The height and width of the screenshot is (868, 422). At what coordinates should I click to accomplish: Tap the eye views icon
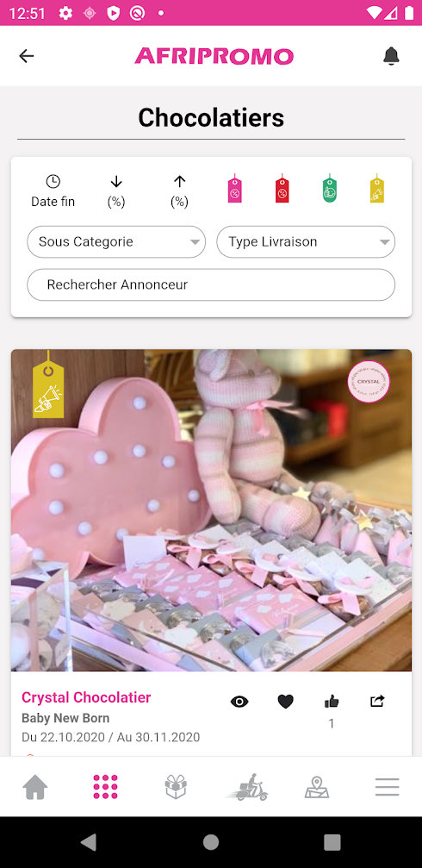[x=239, y=702]
